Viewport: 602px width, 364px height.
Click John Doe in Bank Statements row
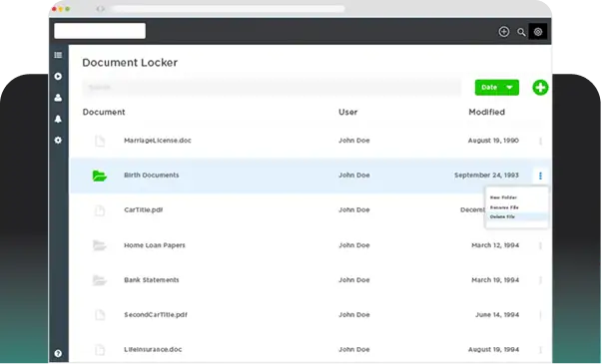[x=354, y=280]
